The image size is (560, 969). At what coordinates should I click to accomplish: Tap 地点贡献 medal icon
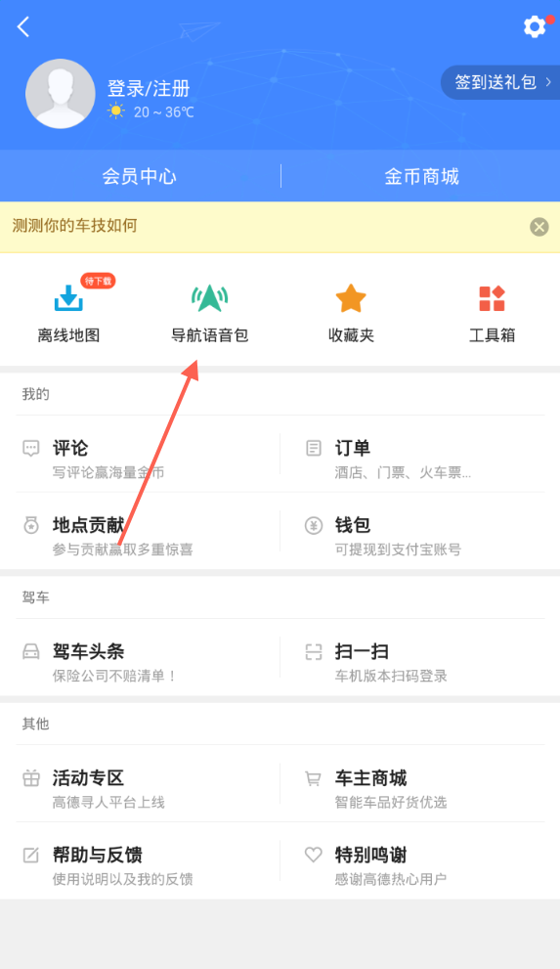[x=31, y=525]
